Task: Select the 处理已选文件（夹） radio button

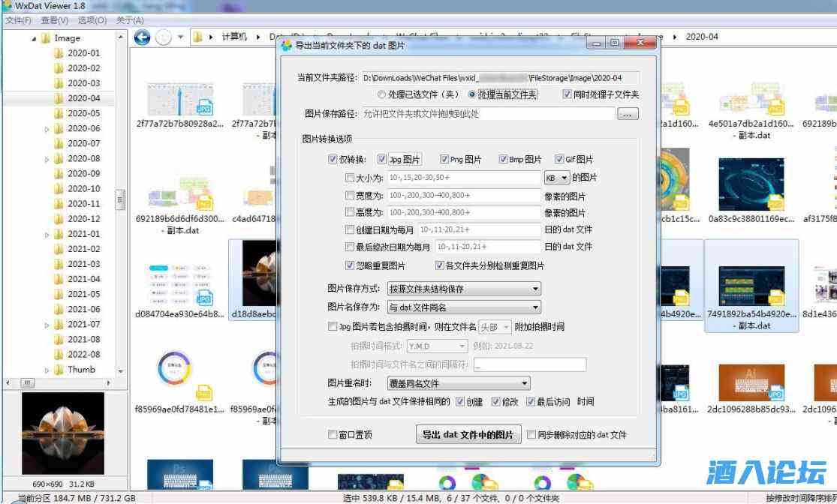Action: click(x=383, y=94)
